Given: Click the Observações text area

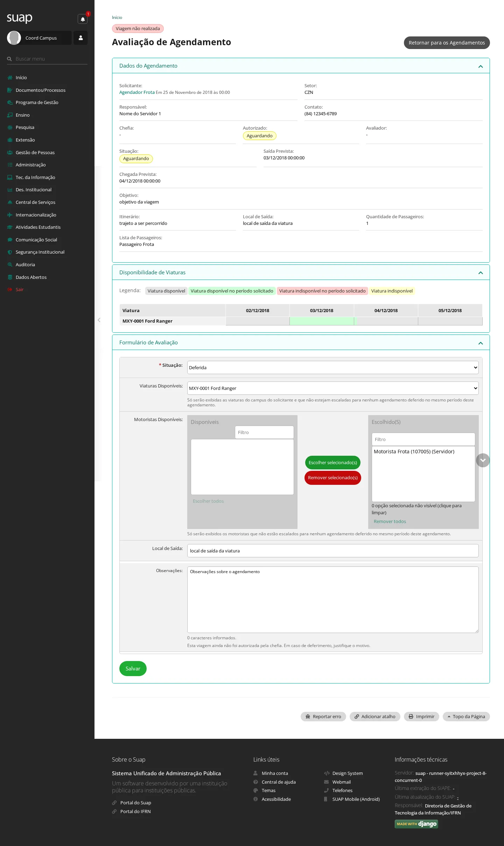Looking at the screenshot, I should tap(333, 600).
